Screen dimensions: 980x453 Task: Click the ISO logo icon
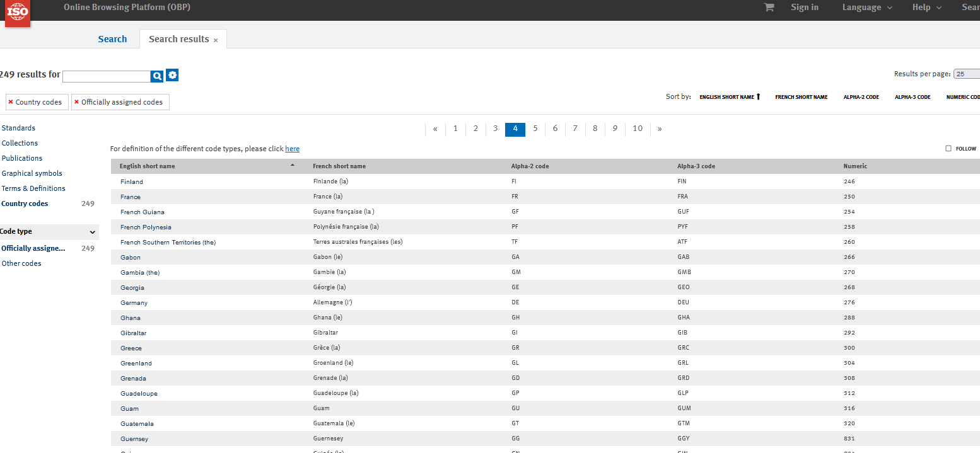pyautogui.click(x=18, y=13)
